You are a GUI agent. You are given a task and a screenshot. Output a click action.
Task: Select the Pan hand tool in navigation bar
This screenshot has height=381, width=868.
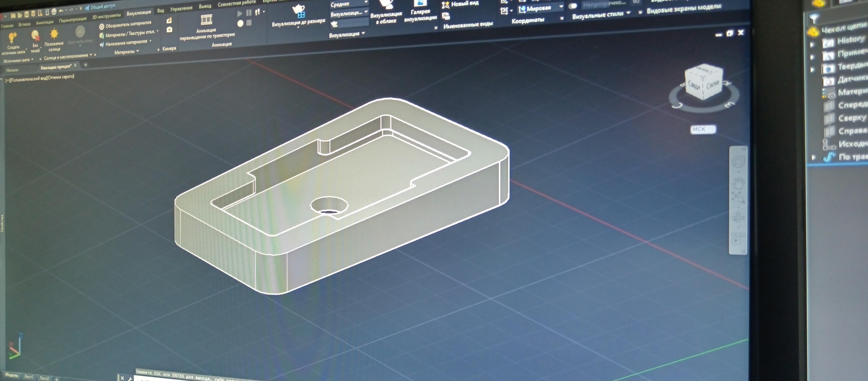point(739,182)
